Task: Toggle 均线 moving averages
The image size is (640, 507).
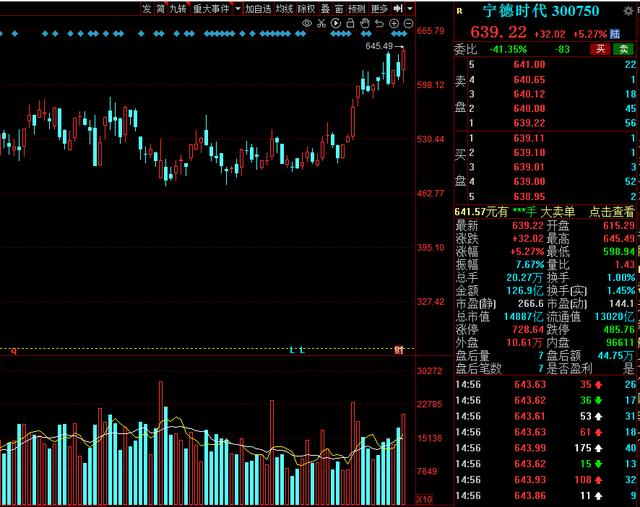Action: [x=284, y=9]
